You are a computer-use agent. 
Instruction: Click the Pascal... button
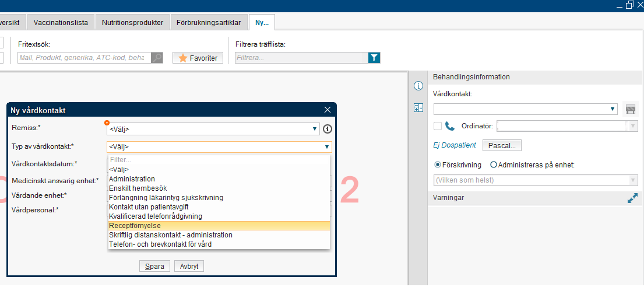coord(502,145)
